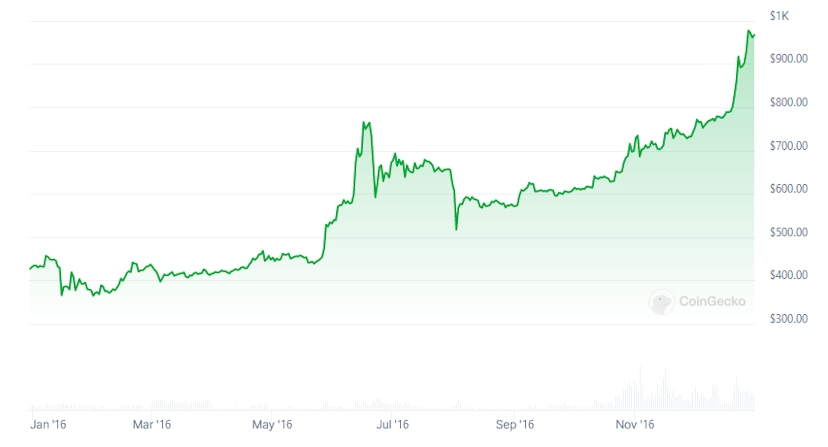Click the CoinGecko gecko logo icon
The image size is (828, 447).
click(x=661, y=301)
